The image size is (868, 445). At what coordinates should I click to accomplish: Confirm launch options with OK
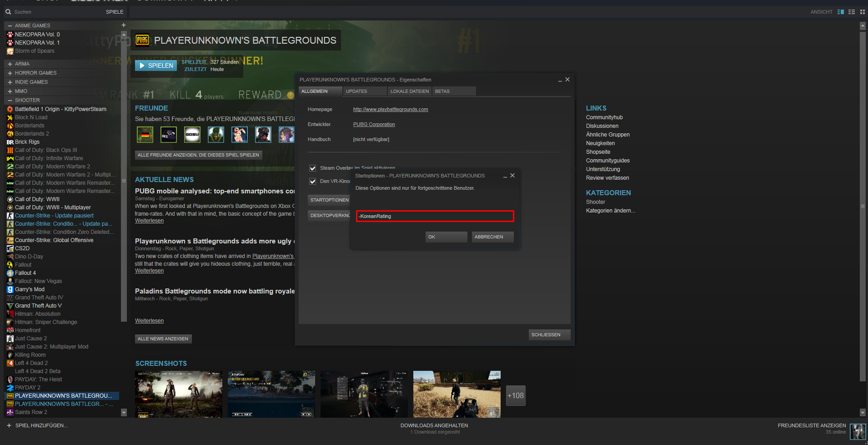446,237
